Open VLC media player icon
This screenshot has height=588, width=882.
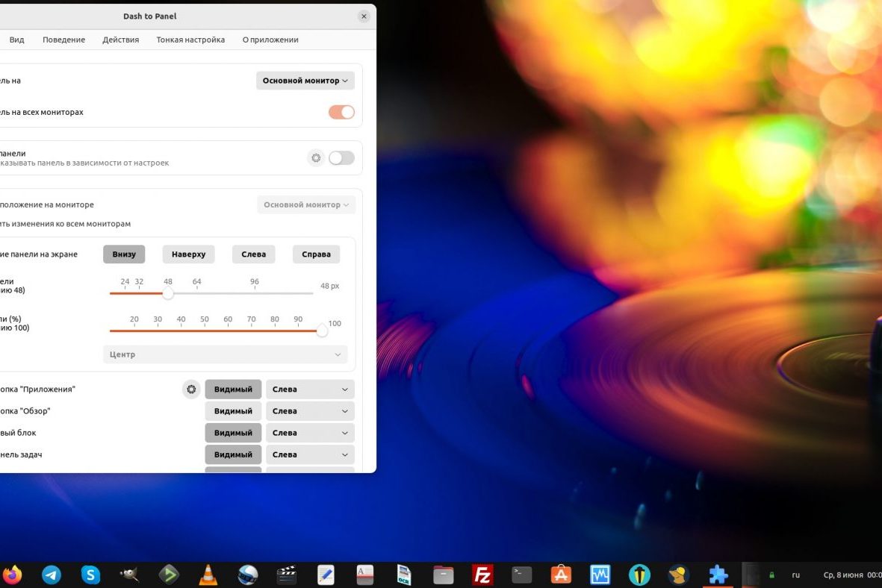[207, 575]
